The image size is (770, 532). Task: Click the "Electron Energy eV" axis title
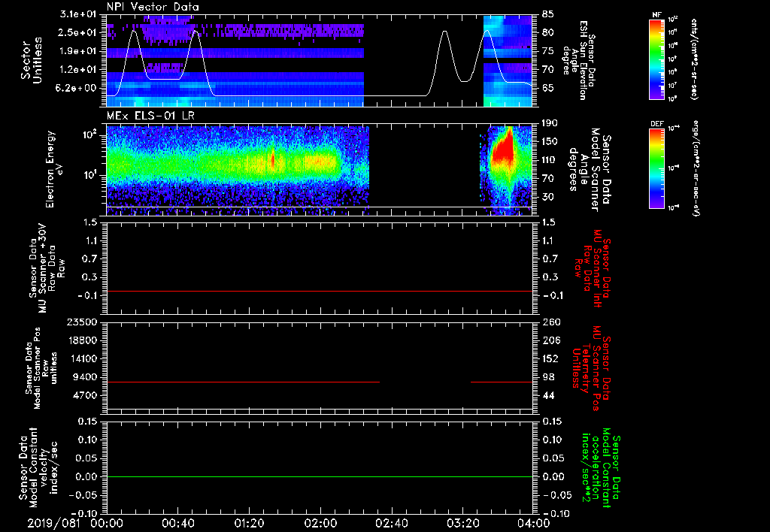coord(54,169)
